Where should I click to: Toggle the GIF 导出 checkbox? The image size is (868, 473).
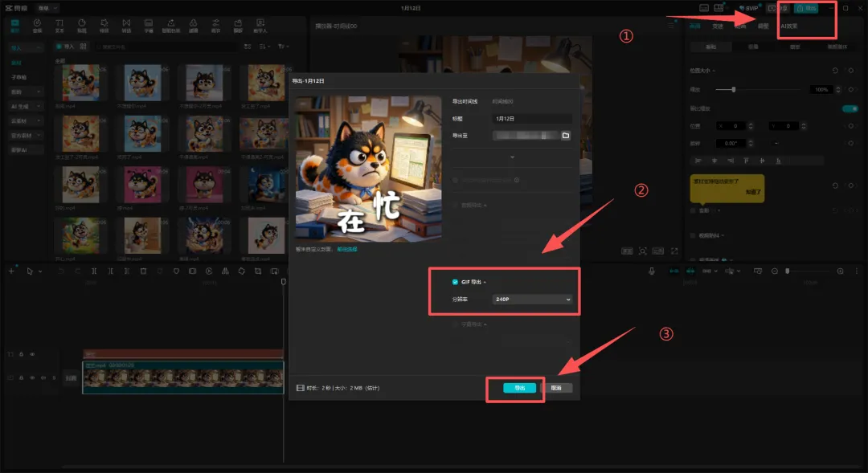click(455, 282)
